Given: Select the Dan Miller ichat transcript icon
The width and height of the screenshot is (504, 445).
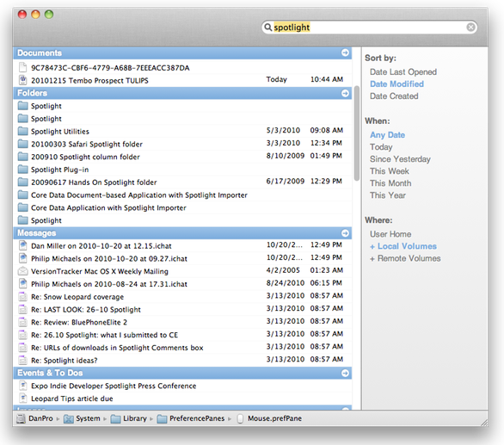Looking at the screenshot, I should point(22,246).
